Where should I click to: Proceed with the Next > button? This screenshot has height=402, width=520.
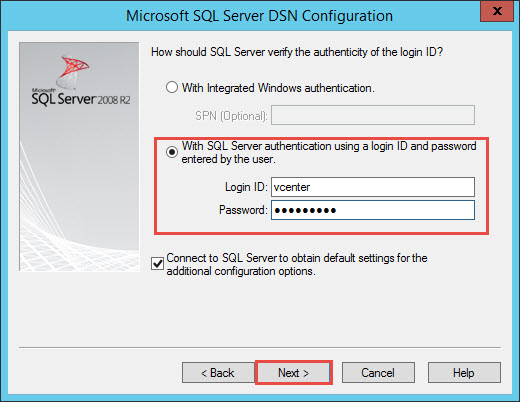point(294,373)
